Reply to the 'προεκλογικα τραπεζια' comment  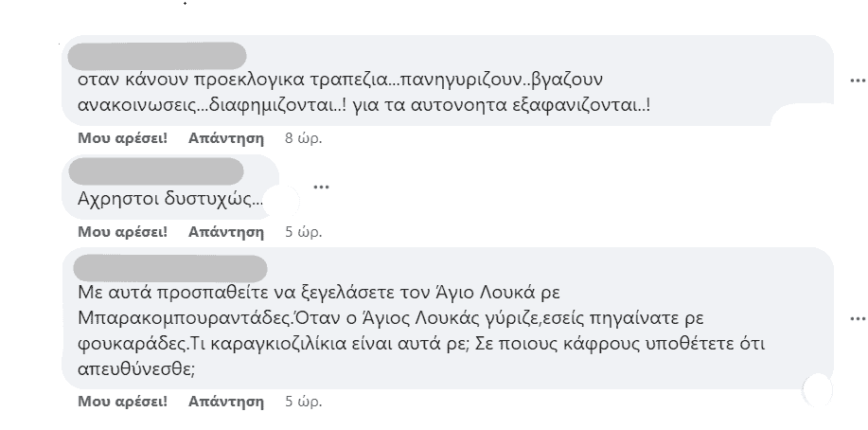(x=226, y=138)
